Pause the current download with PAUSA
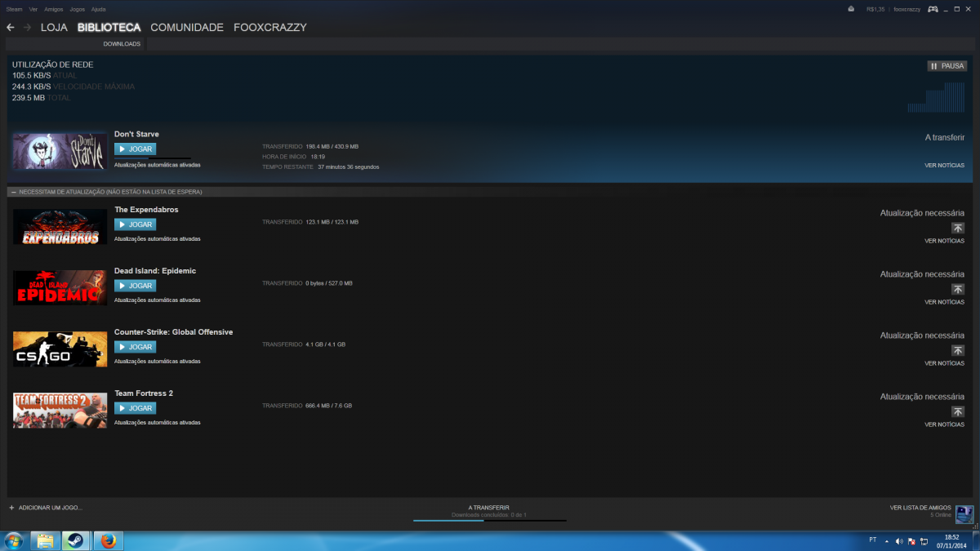 tap(947, 66)
